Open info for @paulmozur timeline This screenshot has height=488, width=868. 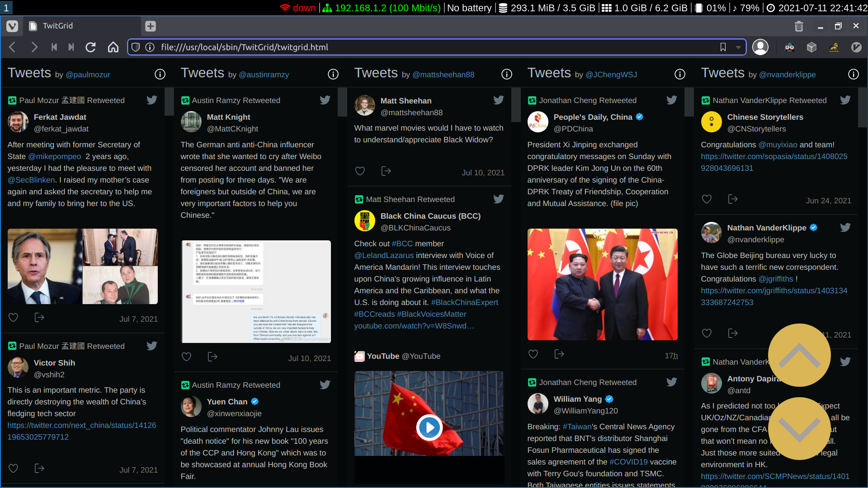pos(160,74)
